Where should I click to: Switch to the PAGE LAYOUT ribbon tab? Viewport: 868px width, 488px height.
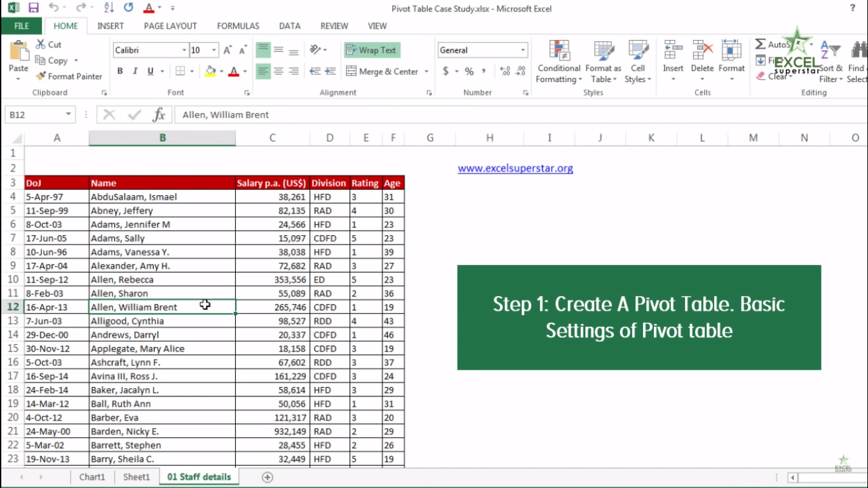coord(170,26)
